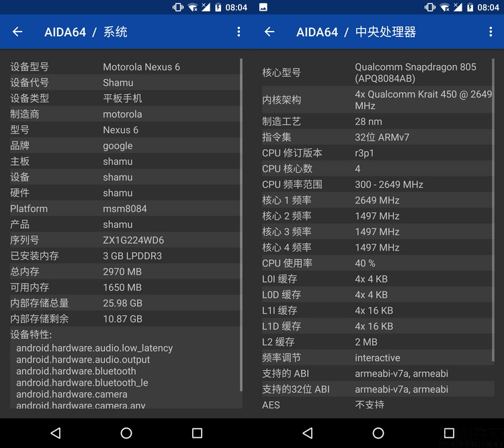Tap vibrate icon in left status bar

[178, 7]
